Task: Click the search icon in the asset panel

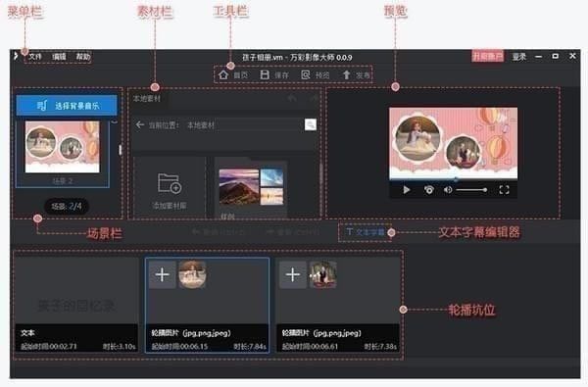Action: 310,124
